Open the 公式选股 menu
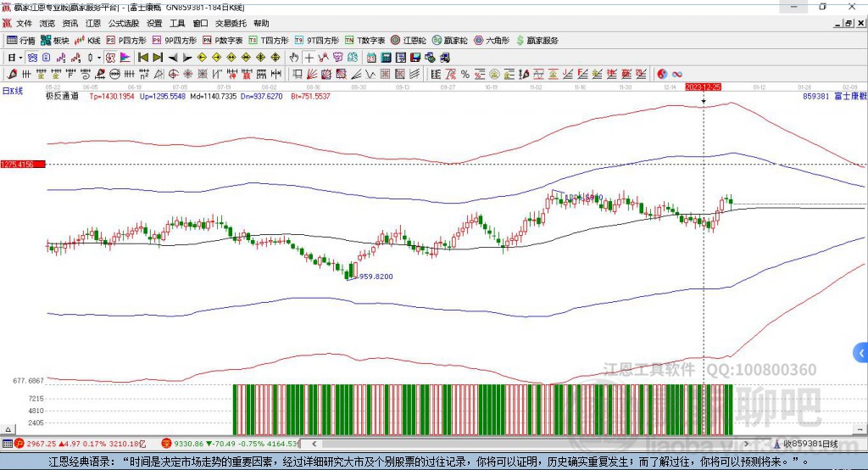Screen dimensions: 868x470 123,24
